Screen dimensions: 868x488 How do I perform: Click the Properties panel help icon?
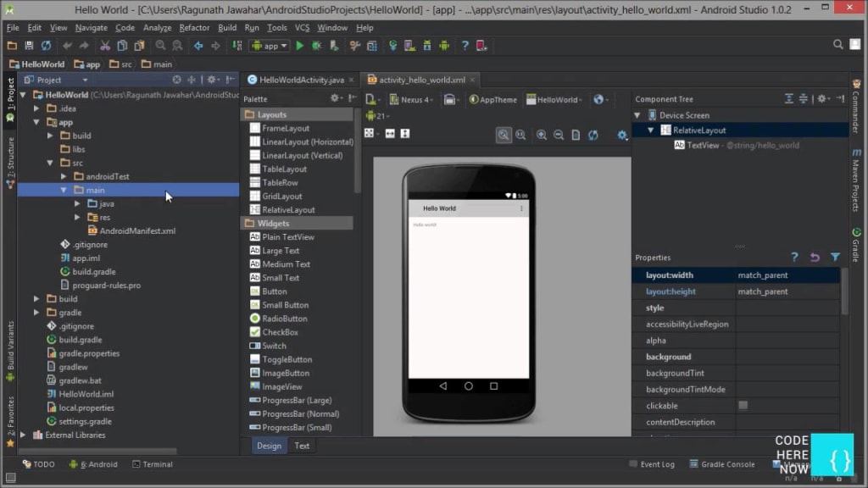click(x=794, y=258)
